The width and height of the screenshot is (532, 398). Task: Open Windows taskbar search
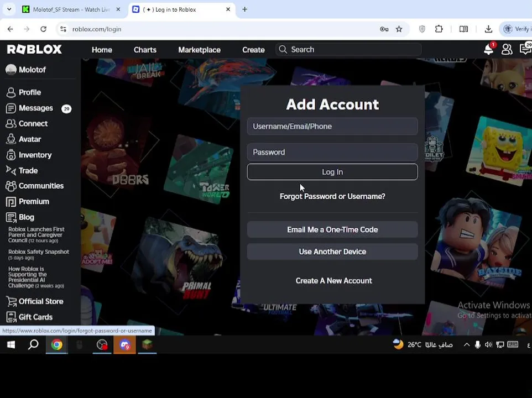click(33, 345)
